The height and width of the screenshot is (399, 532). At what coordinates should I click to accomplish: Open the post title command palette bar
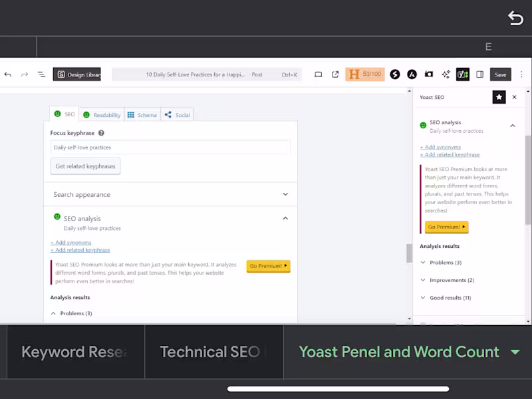[x=207, y=74]
